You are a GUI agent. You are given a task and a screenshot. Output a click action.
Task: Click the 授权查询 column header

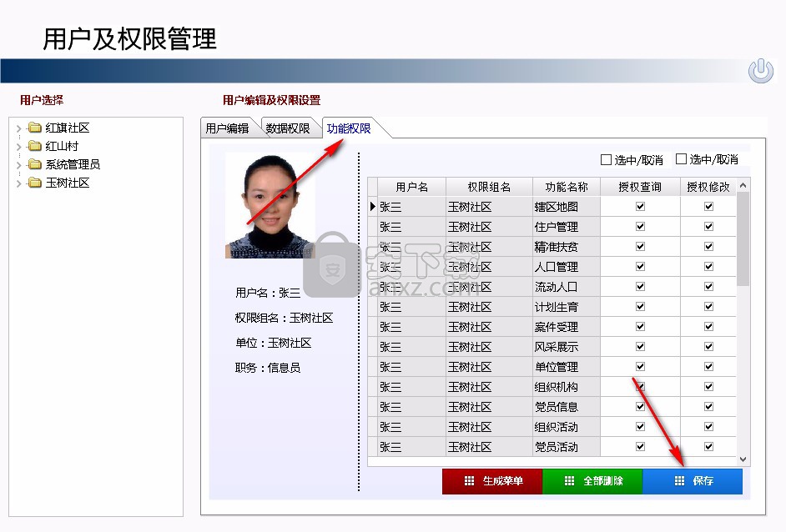coord(640,187)
